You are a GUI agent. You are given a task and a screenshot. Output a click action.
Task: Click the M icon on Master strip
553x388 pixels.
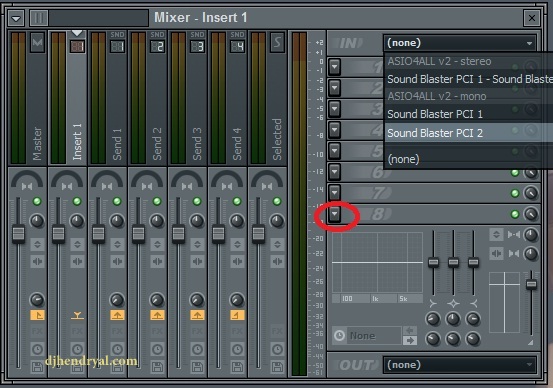coord(37,43)
